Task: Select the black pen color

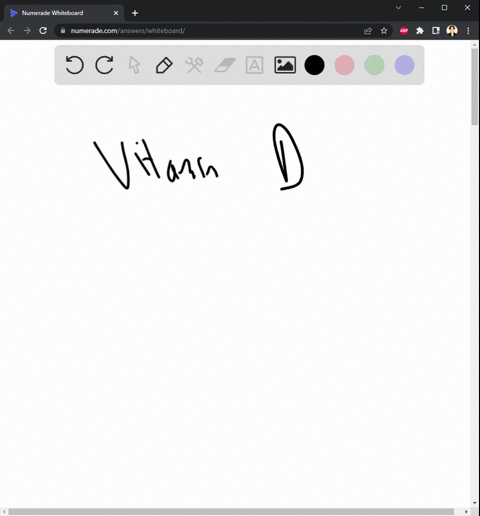Action: [314, 65]
